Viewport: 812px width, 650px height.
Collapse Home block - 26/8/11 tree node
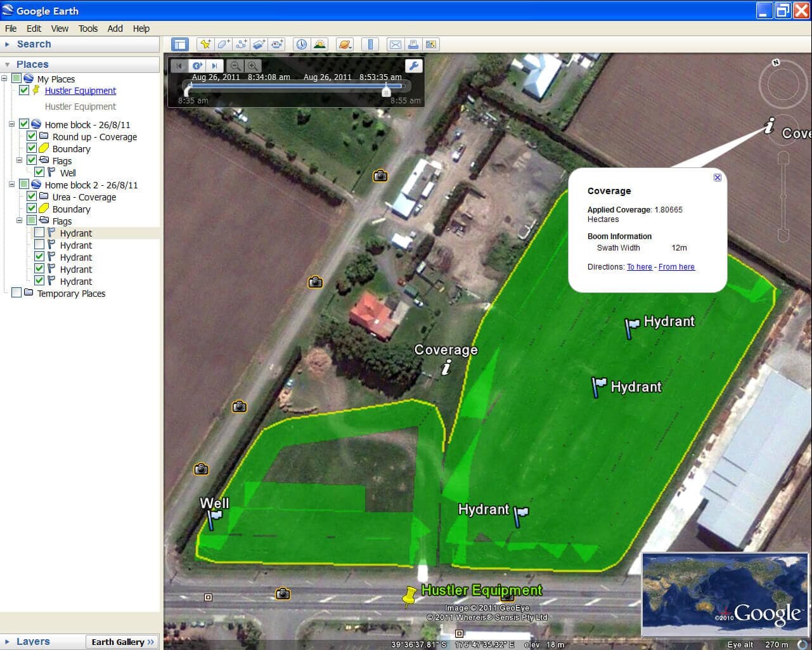[x=12, y=124]
